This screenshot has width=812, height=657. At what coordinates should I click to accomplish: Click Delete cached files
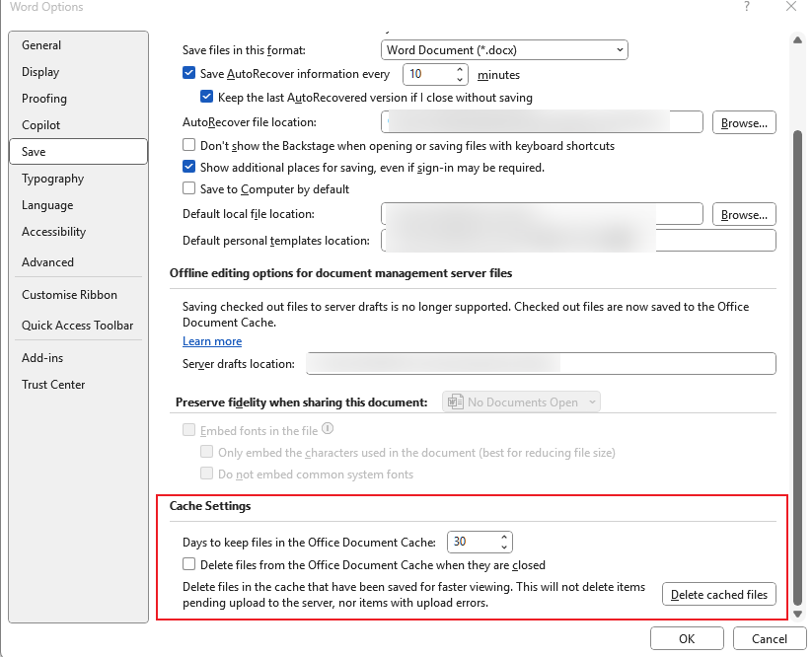718,594
